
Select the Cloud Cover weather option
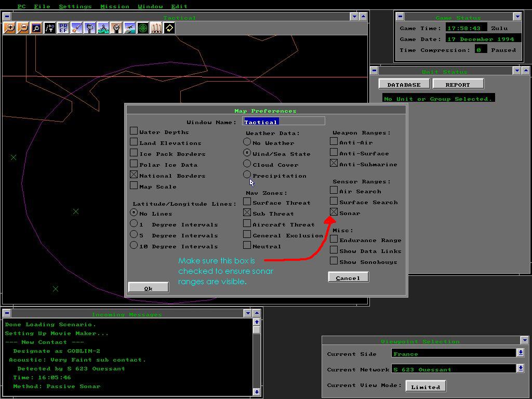click(x=247, y=164)
